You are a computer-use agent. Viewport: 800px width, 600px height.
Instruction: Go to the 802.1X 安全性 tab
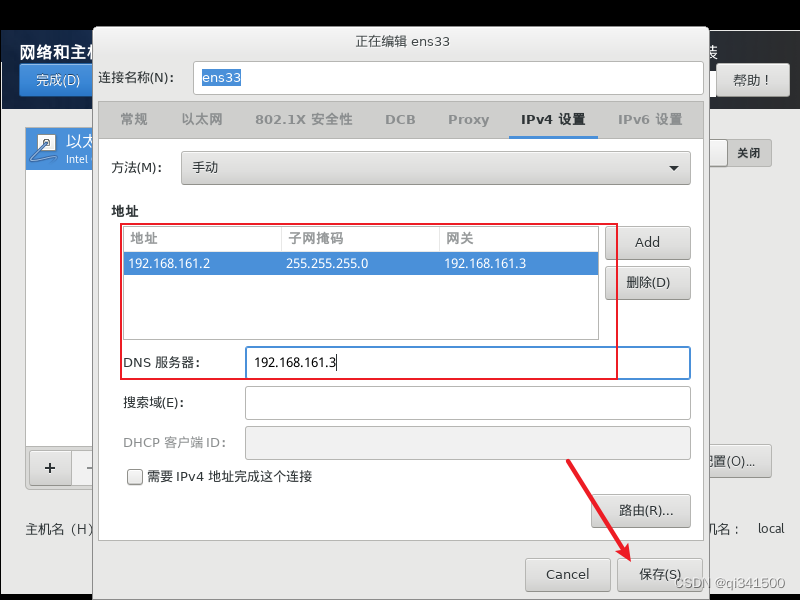304,119
